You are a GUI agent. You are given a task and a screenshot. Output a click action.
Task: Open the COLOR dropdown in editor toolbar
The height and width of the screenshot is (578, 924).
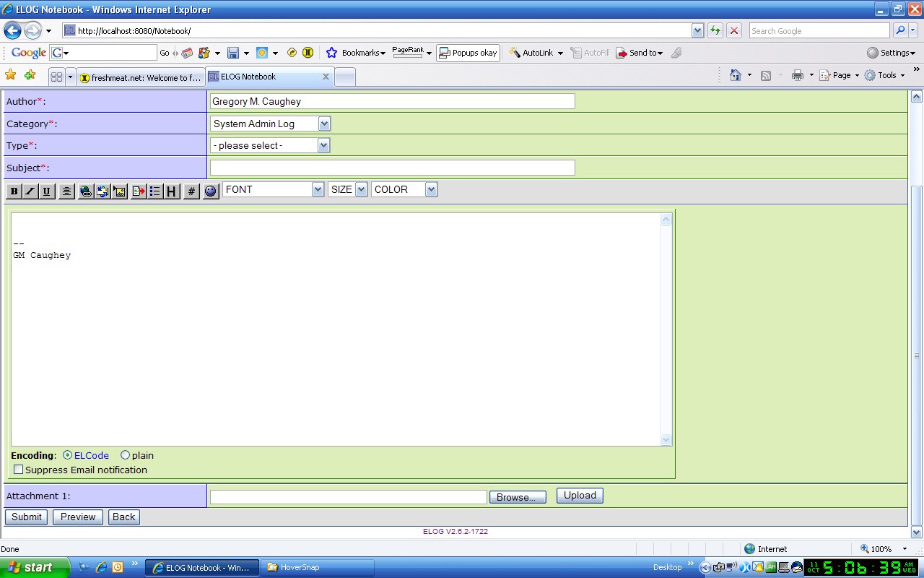[404, 189]
